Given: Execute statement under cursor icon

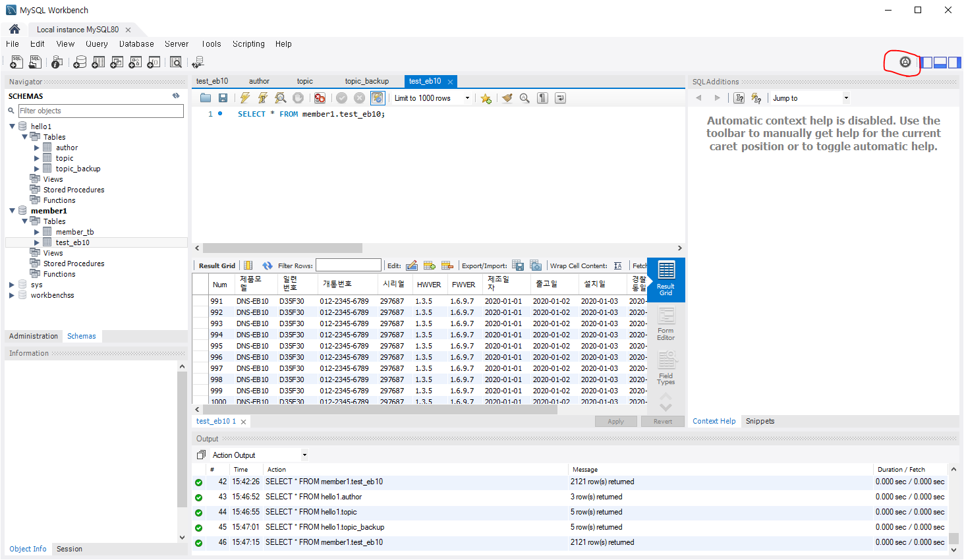Looking at the screenshot, I should [x=263, y=98].
